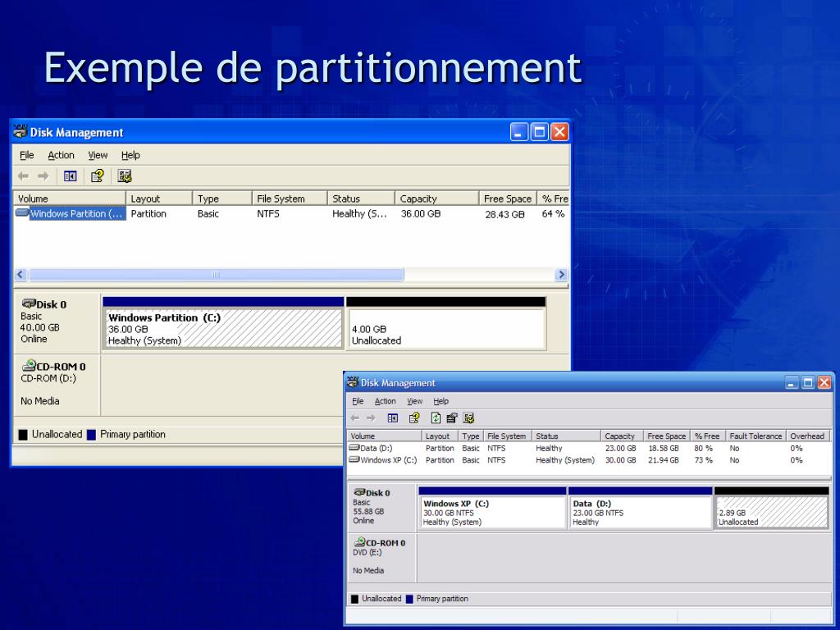The image size is (840, 630).
Task: Click the black Unallocated legend swatch in the 55.88 GB disk window
Action: (x=354, y=599)
